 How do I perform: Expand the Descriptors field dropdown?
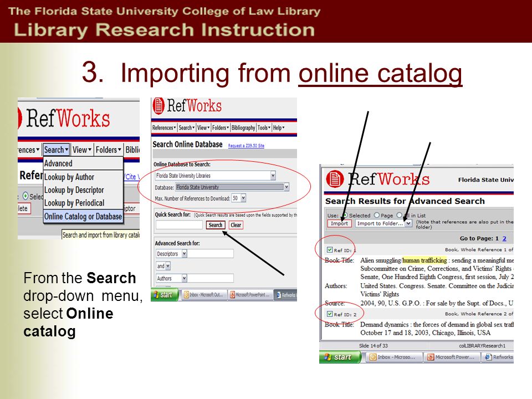tap(184, 253)
